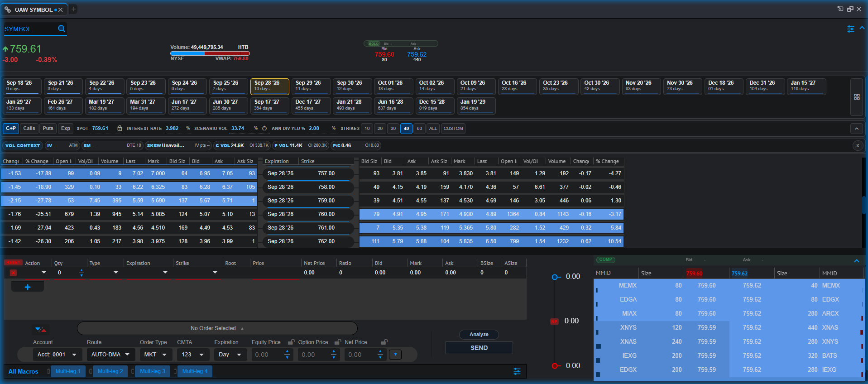Open the Account dropdown showing Acct: 0001
This screenshot has width=868, height=384.
[57, 355]
